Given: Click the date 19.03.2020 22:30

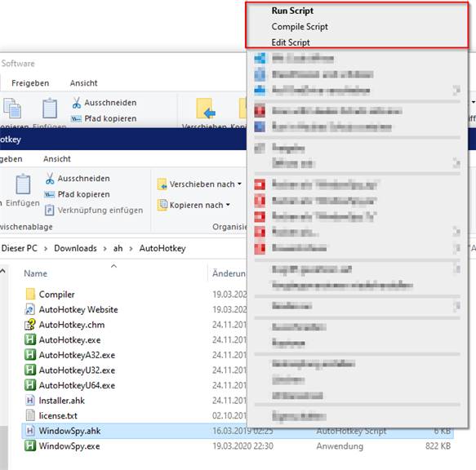Looking at the screenshot, I should [242, 446].
